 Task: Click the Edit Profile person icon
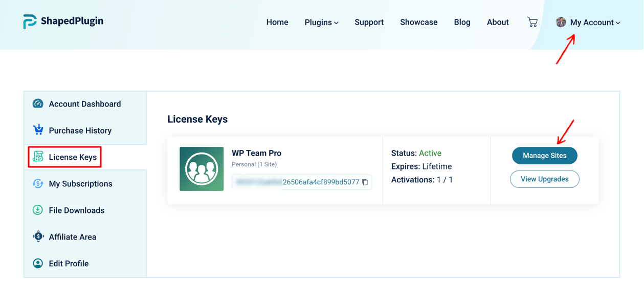point(38,263)
